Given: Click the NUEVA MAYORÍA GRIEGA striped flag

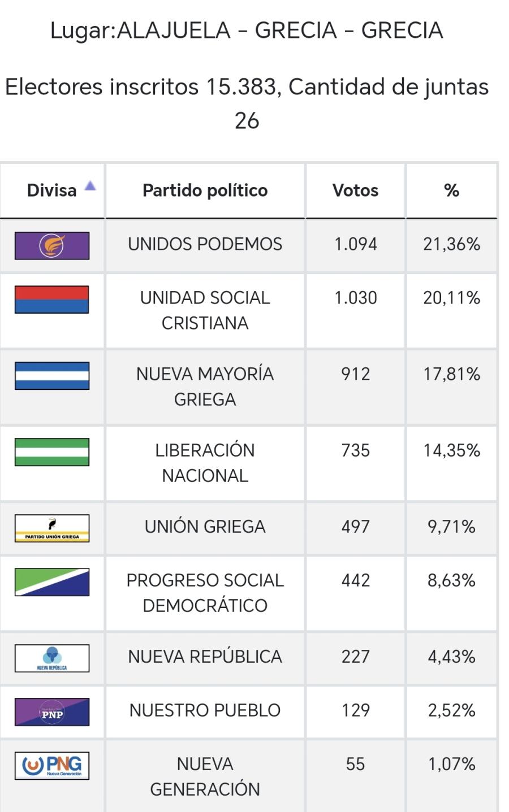Looking at the screenshot, I should click(x=52, y=376).
